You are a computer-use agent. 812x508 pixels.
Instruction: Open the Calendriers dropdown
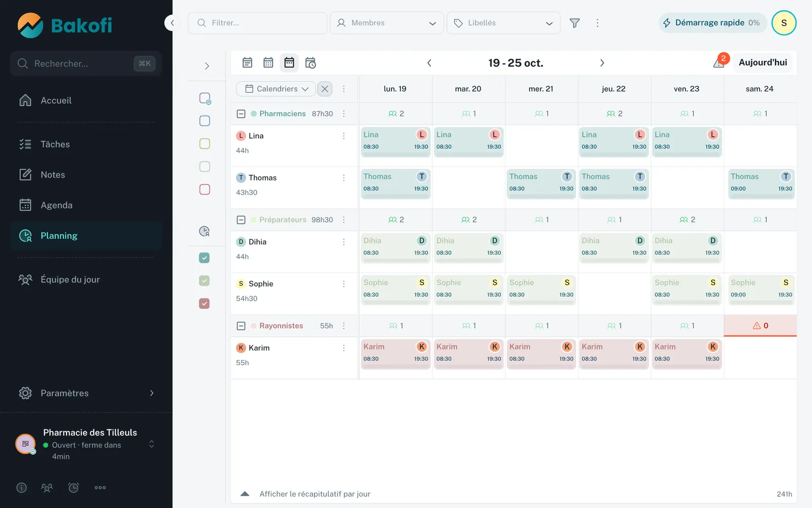coord(276,89)
